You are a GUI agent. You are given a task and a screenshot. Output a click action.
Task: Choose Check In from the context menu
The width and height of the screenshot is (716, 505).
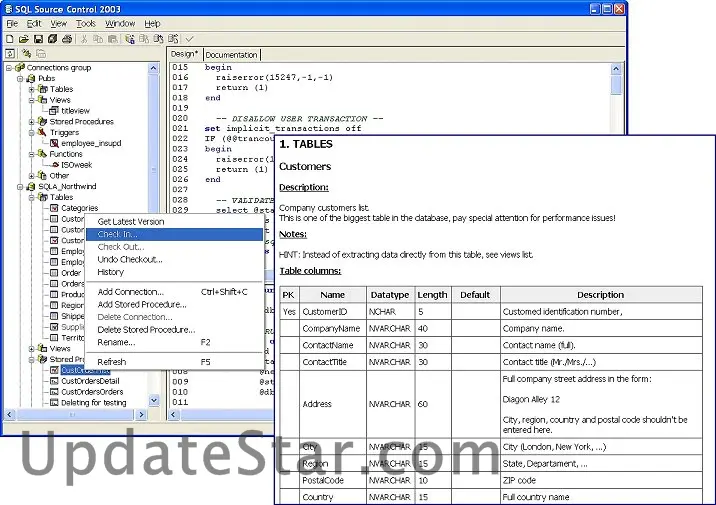(174, 234)
